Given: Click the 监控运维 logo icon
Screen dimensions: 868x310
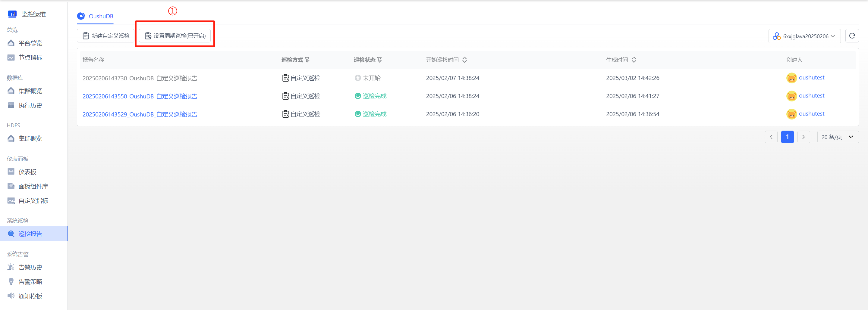Looking at the screenshot, I should pyautogui.click(x=12, y=14).
